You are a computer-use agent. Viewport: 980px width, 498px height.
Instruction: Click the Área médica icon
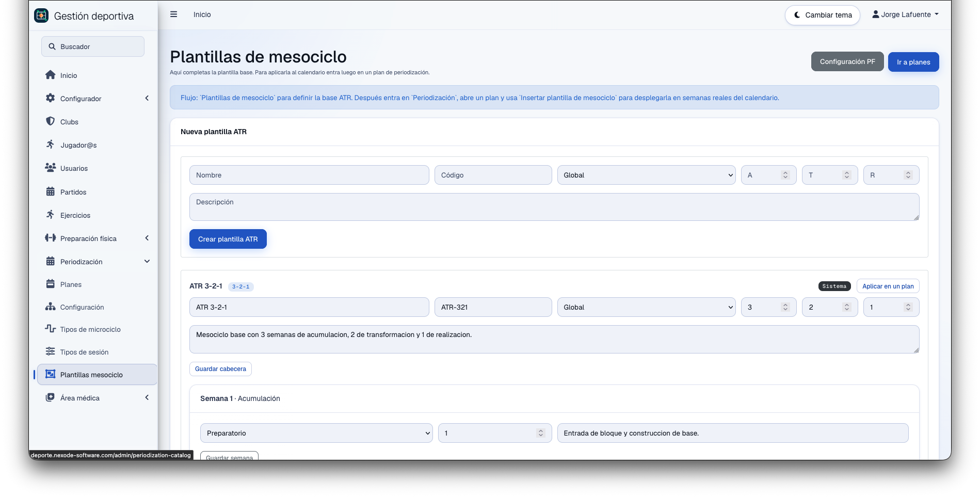50,397
